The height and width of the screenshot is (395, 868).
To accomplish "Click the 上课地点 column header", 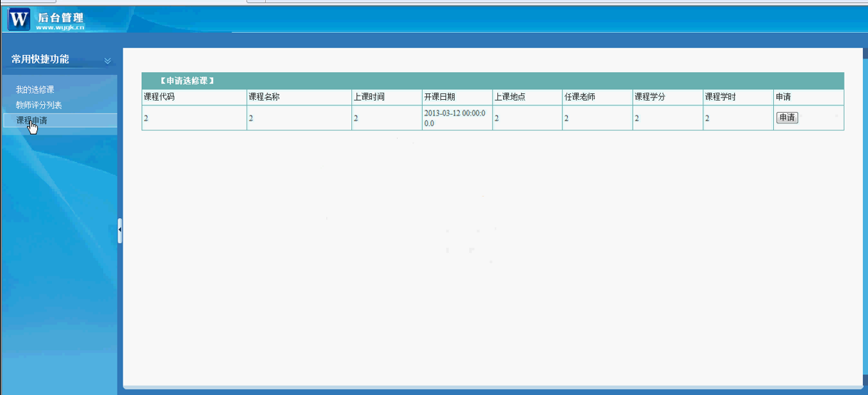I will tap(510, 97).
